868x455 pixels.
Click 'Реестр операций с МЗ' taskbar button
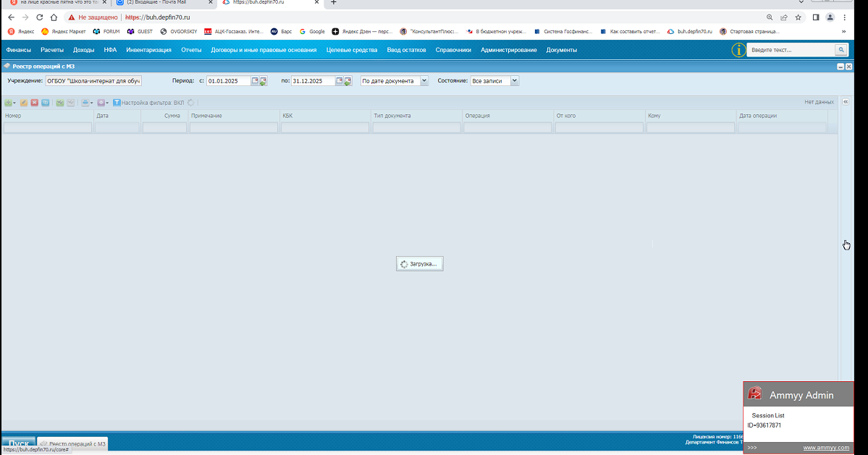(x=72, y=443)
